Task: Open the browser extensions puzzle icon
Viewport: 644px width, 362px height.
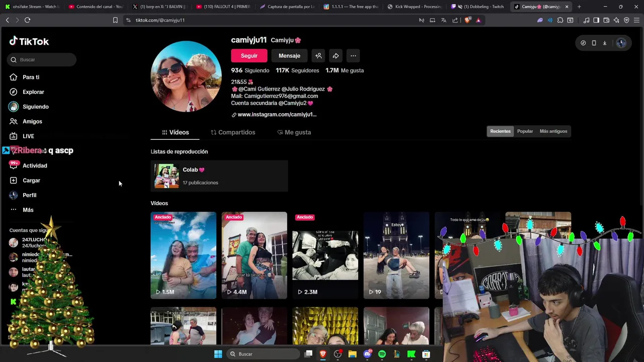Action: click(x=560, y=20)
